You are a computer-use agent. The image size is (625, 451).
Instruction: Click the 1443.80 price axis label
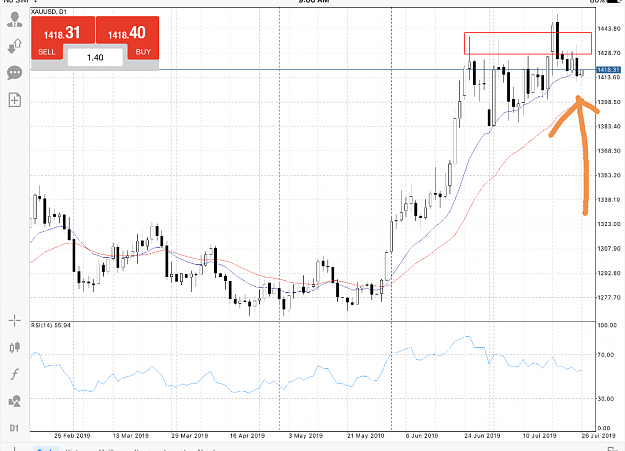point(609,28)
